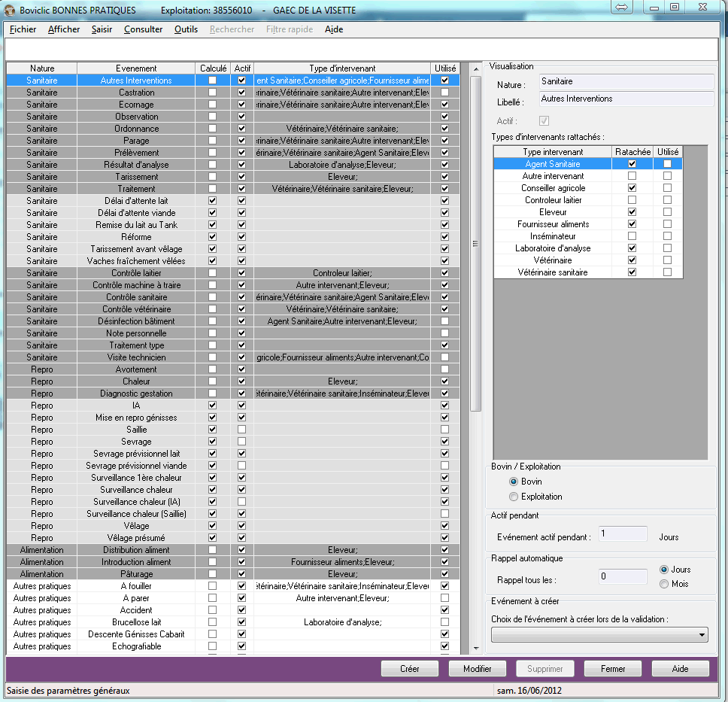Toggle Ratachée checkbox for Autre intervenant

(632, 175)
